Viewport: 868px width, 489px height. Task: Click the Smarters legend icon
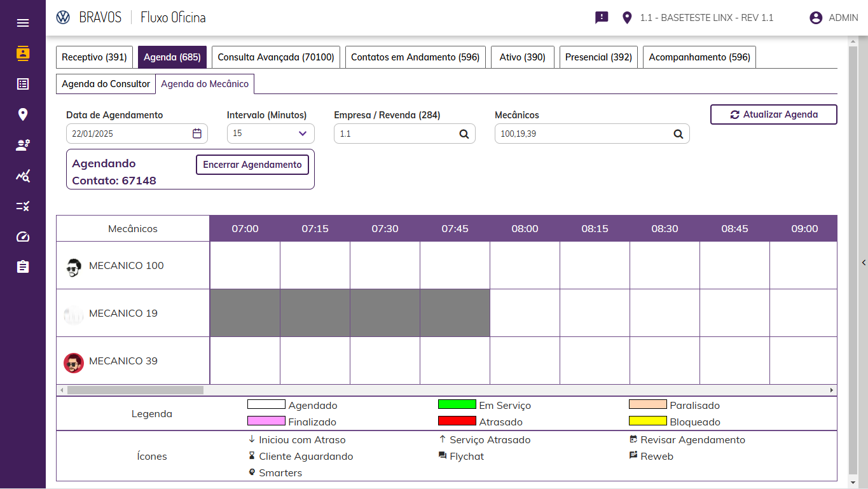coord(252,472)
